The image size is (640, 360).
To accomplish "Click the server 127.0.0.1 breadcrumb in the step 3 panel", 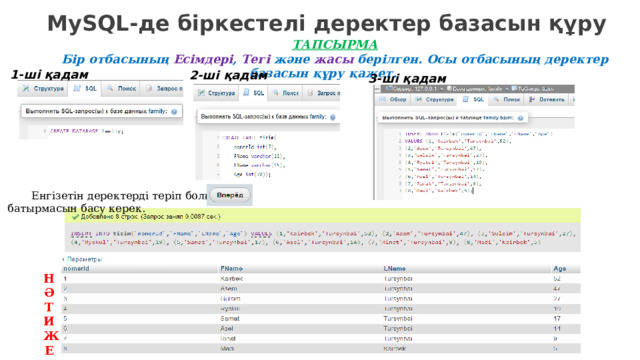I will pyautogui.click(x=412, y=89).
